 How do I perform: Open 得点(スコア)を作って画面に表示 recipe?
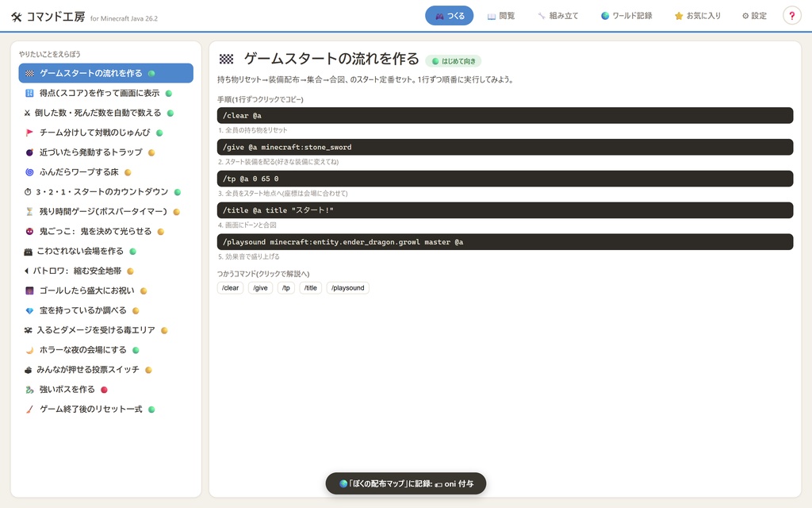pyautogui.click(x=106, y=94)
